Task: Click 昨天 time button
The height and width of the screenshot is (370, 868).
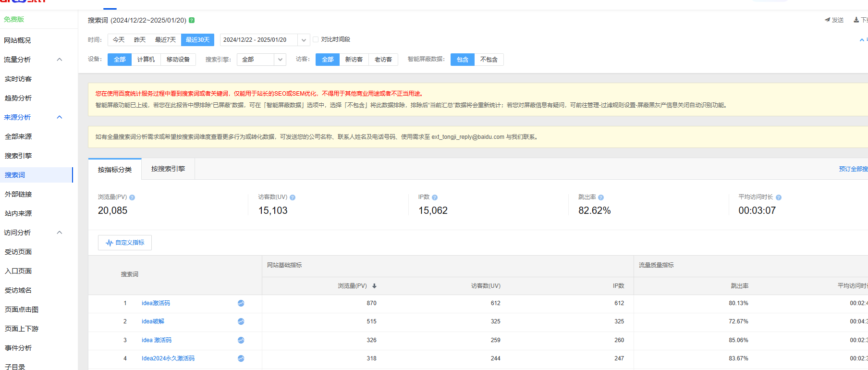Action: click(140, 40)
